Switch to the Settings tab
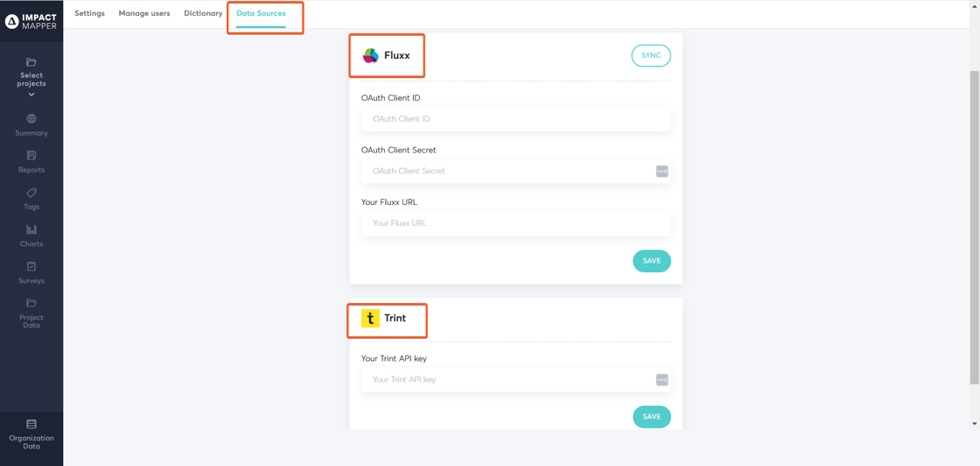 (89, 14)
